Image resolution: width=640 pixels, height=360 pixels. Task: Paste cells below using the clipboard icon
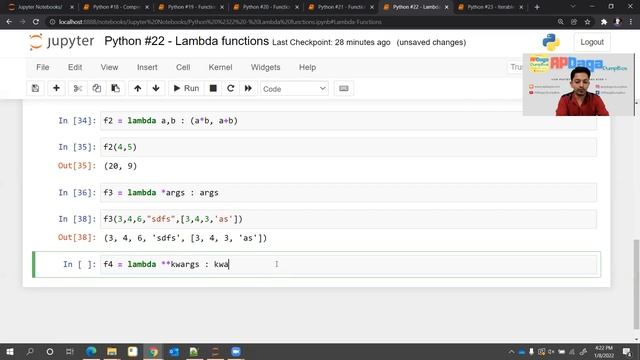pos(116,89)
